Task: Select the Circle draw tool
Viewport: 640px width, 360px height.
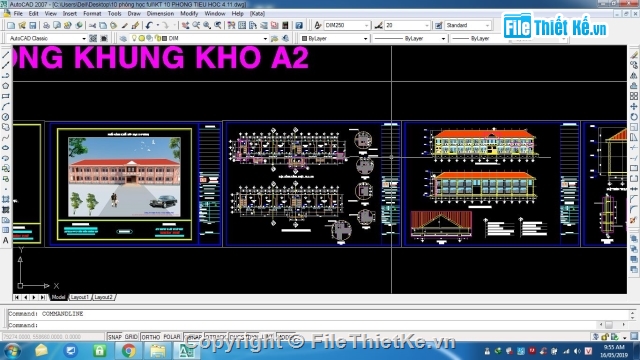Action: point(6,117)
